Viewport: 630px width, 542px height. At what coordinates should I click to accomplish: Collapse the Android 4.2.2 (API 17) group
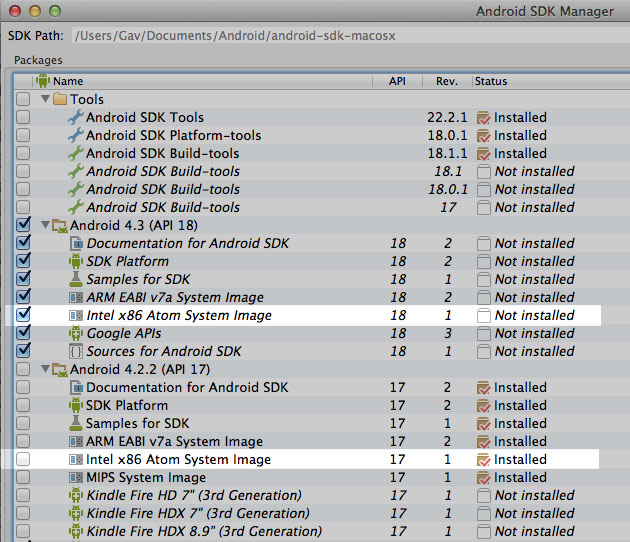click(45, 370)
